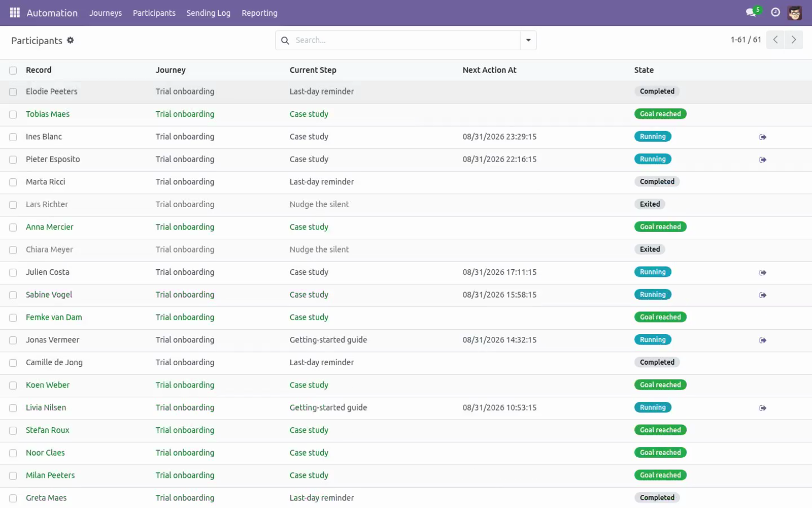812x508 pixels.
Task: Sort by the State column header
Action: tap(644, 70)
